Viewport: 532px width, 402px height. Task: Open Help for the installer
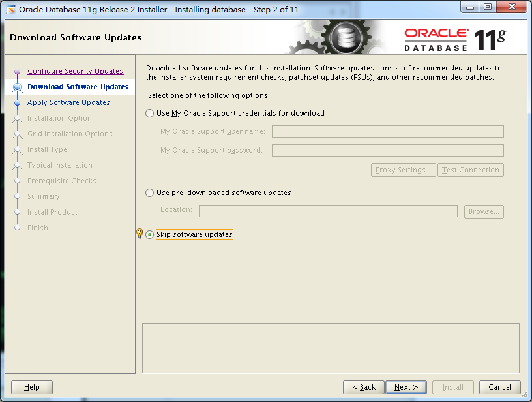(32, 387)
